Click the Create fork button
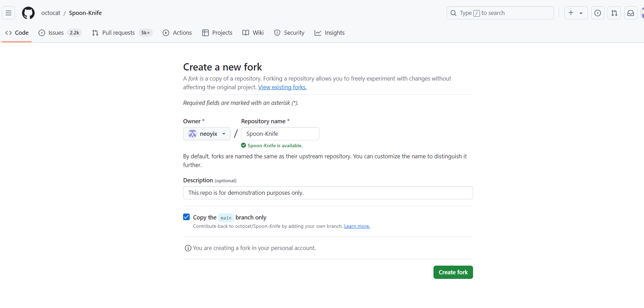The image size is (644, 308). (x=453, y=272)
